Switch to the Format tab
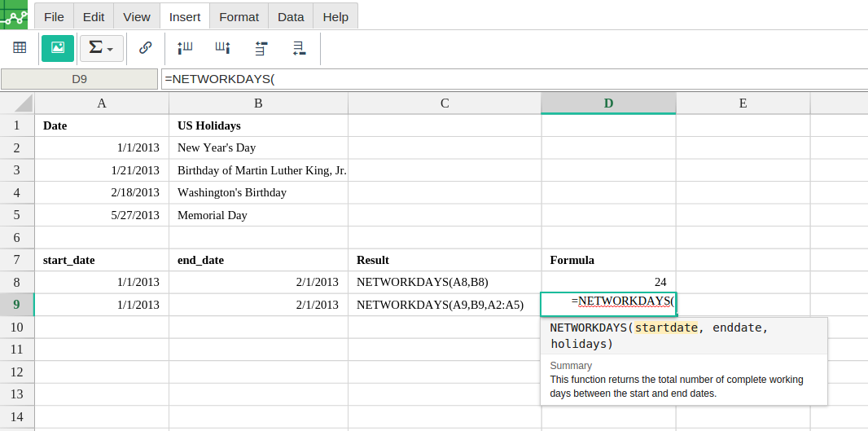 point(239,17)
